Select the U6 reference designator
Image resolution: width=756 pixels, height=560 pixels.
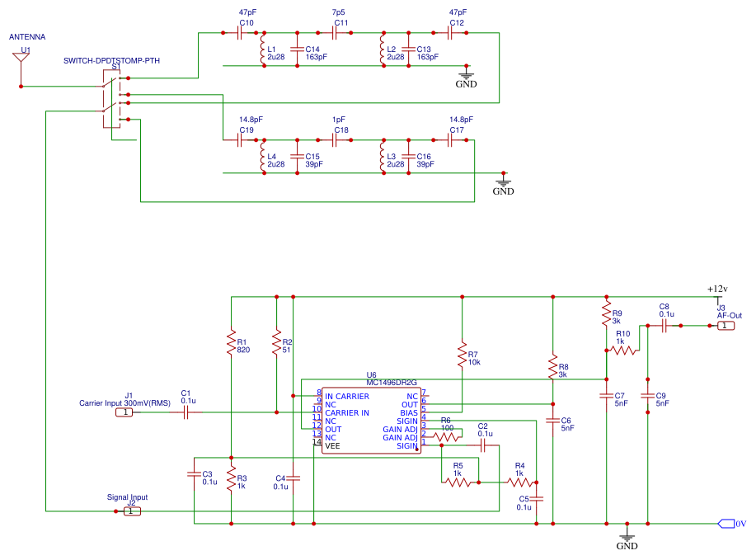(x=371, y=375)
